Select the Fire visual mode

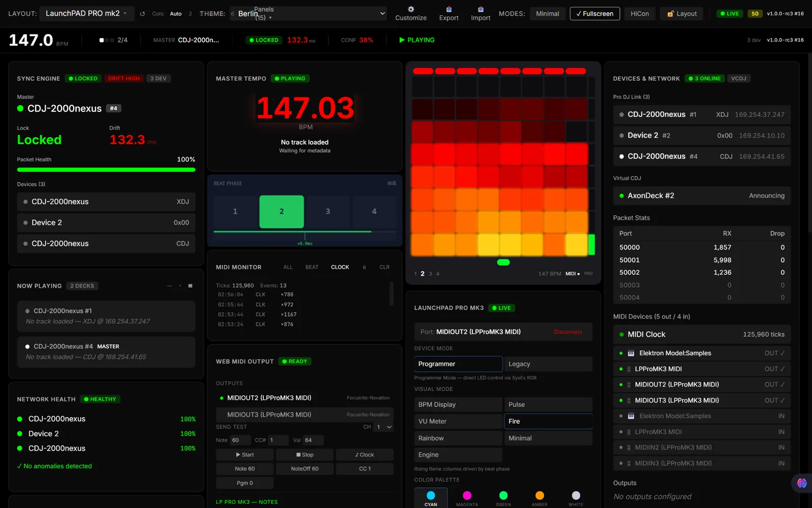[548, 421]
